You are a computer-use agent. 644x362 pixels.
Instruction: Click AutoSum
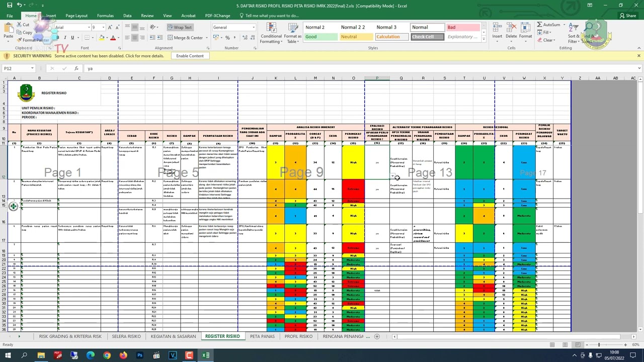(548, 25)
